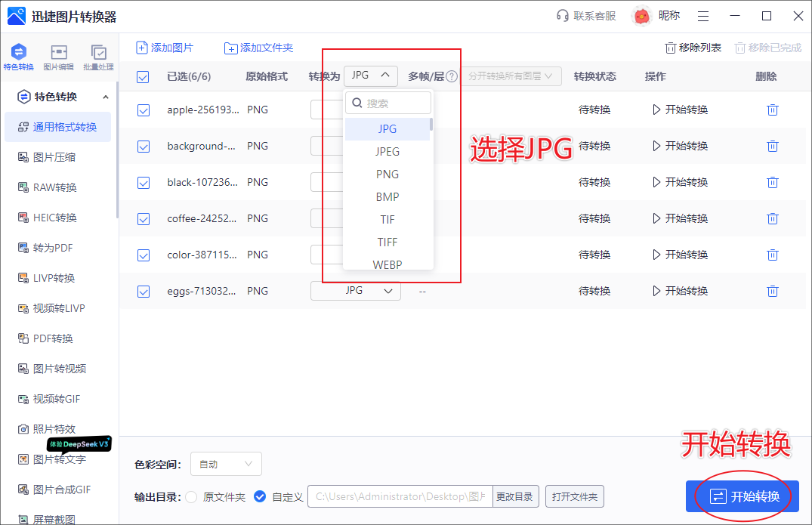This screenshot has width=812, height=525.
Task: Collapse the 转换为 JPG header dropdown
Action: coord(371,76)
